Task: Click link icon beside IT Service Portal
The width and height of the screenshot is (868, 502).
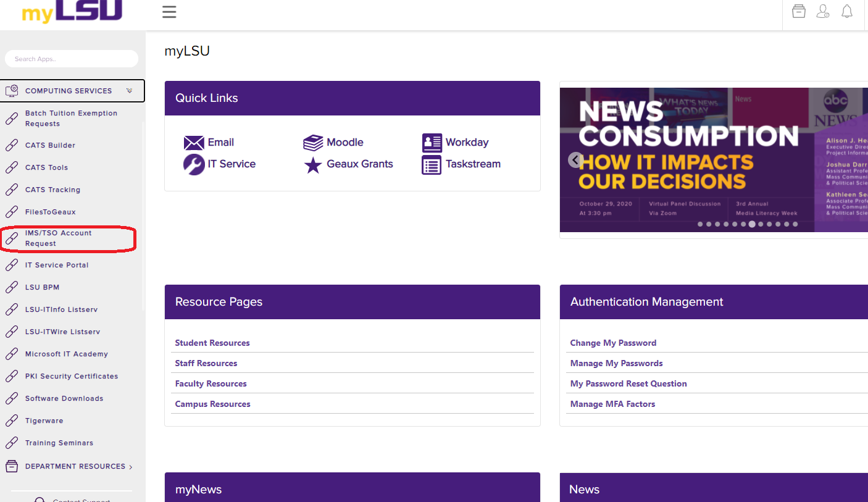Action: (x=12, y=266)
